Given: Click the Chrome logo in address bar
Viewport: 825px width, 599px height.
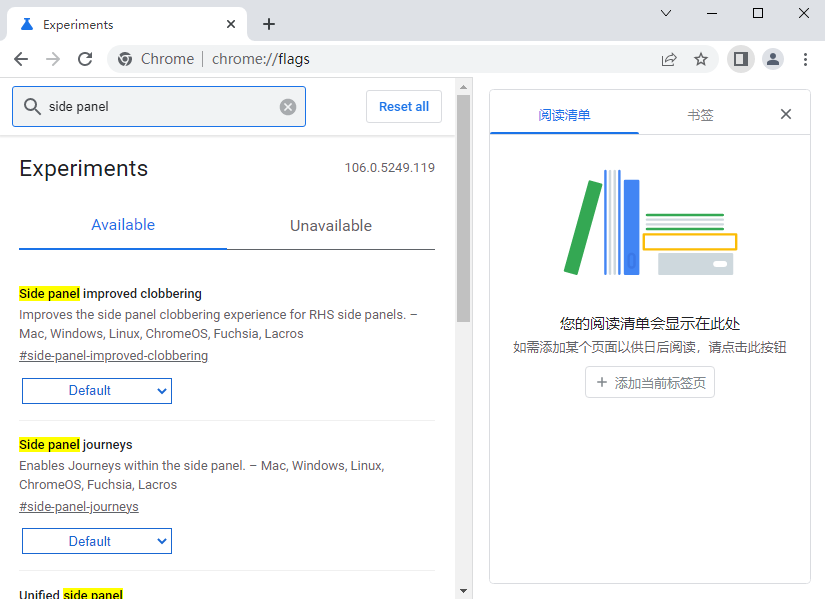Looking at the screenshot, I should 125,59.
